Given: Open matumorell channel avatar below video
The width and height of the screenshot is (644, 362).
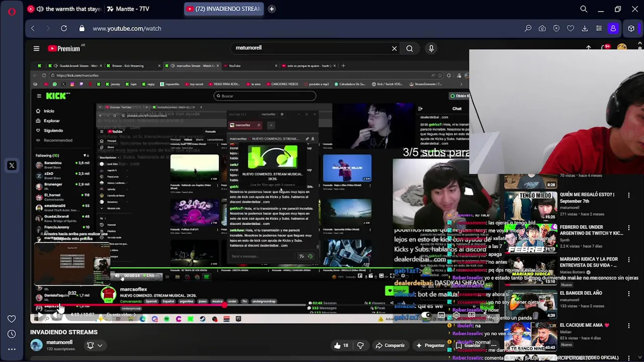Looking at the screenshot, I should click(36, 345).
